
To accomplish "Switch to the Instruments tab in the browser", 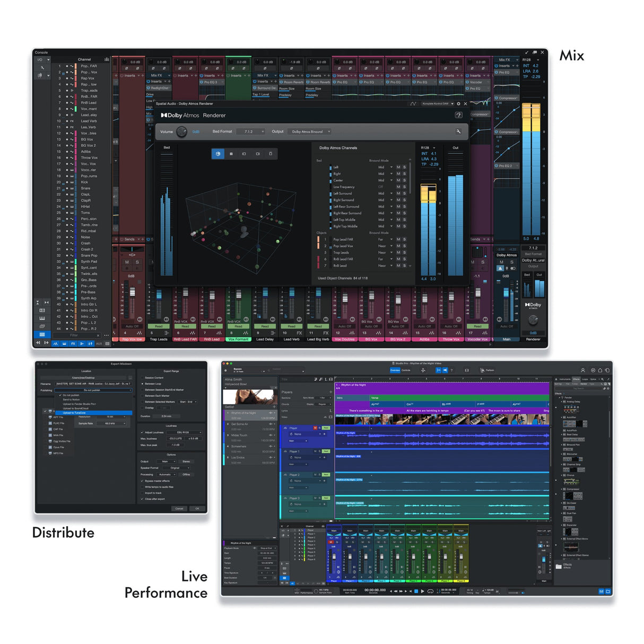I will pyautogui.click(x=564, y=380).
